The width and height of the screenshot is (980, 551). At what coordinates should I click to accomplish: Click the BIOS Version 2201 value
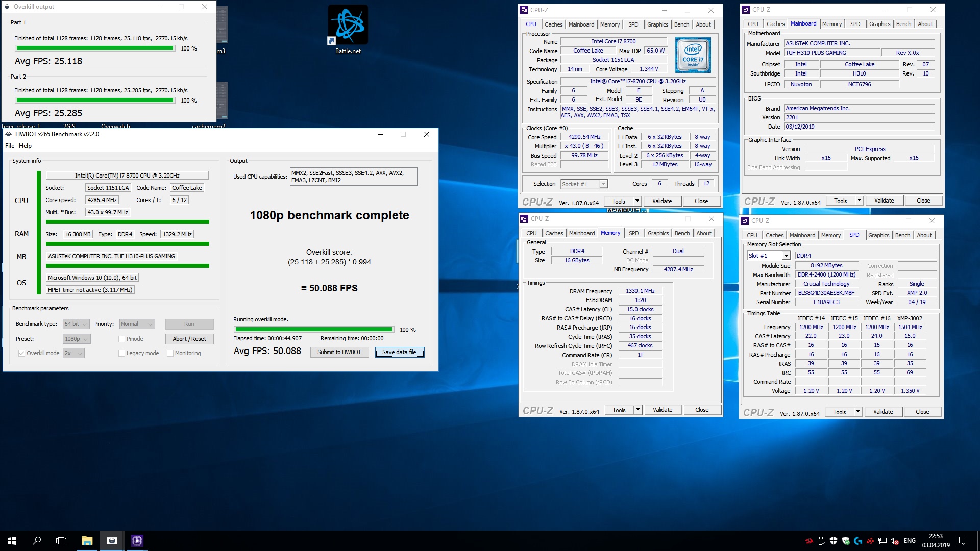pos(859,117)
